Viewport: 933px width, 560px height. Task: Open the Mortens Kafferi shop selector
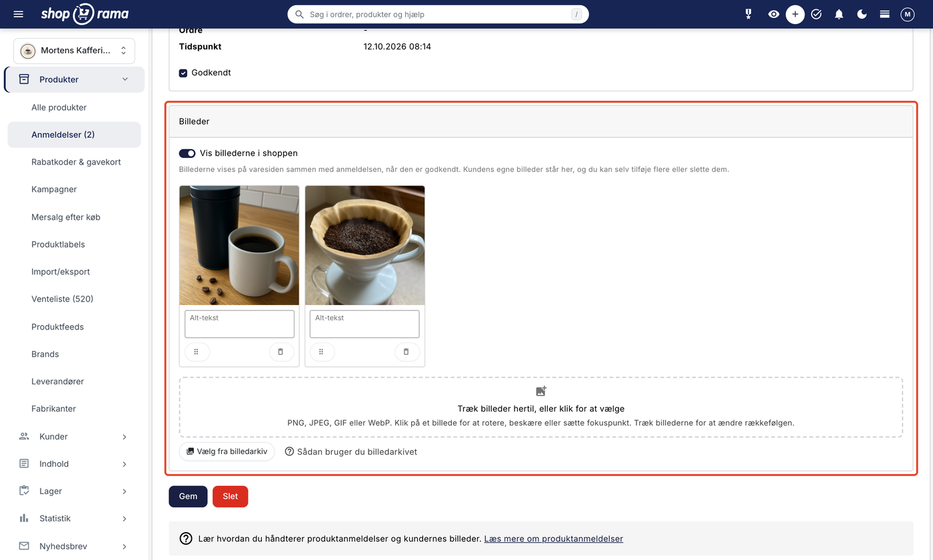coord(74,51)
